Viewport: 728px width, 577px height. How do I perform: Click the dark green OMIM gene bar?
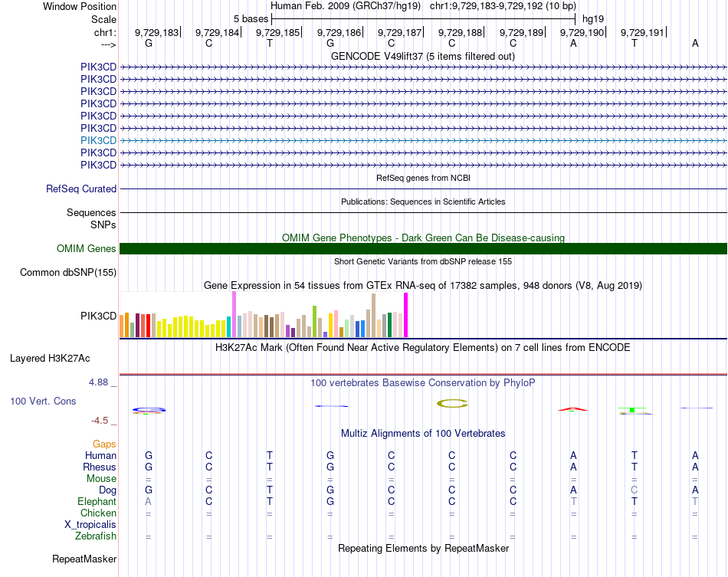point(423,249)
